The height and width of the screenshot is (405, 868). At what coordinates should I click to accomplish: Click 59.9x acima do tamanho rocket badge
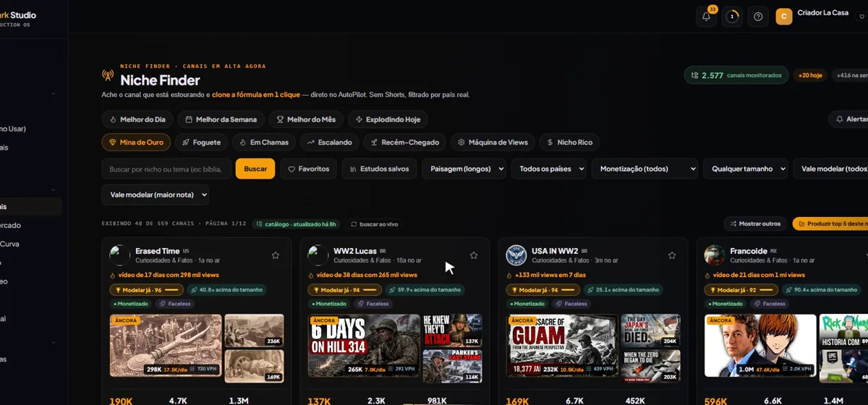tap(425, 289)
